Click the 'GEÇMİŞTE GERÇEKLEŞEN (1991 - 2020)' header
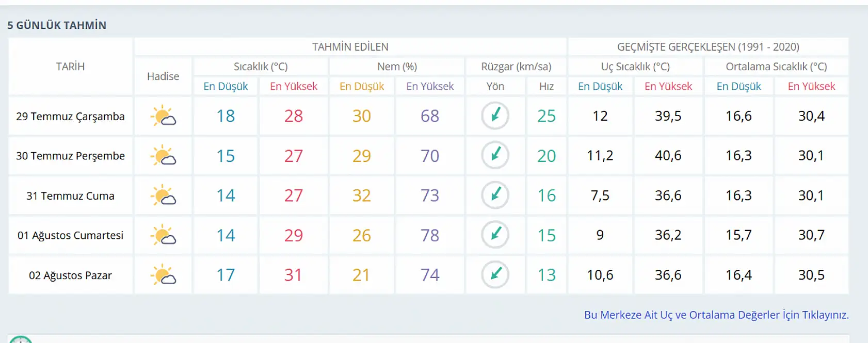Screen dimensions: 868x343 coord(708,47)
